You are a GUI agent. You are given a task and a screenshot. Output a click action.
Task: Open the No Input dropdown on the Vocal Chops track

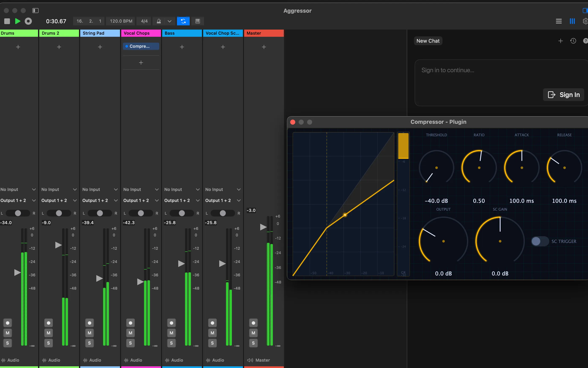click(141, 189)
